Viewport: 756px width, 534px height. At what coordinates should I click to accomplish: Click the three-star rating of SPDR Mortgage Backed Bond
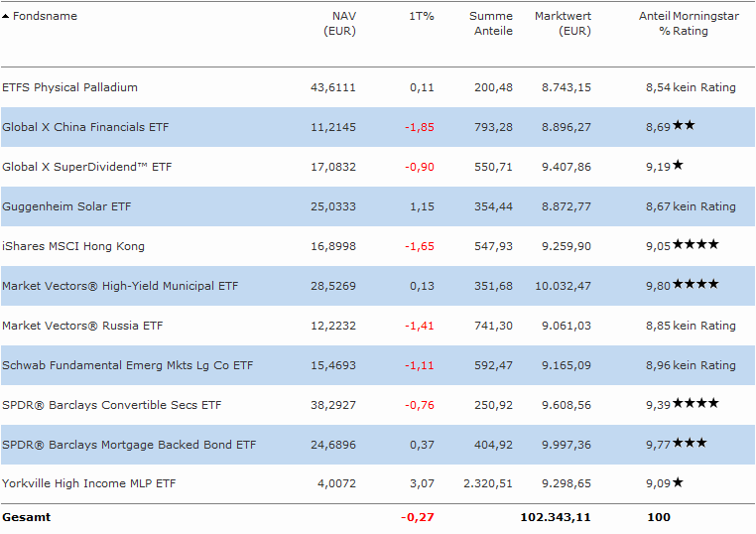[690, 444]
